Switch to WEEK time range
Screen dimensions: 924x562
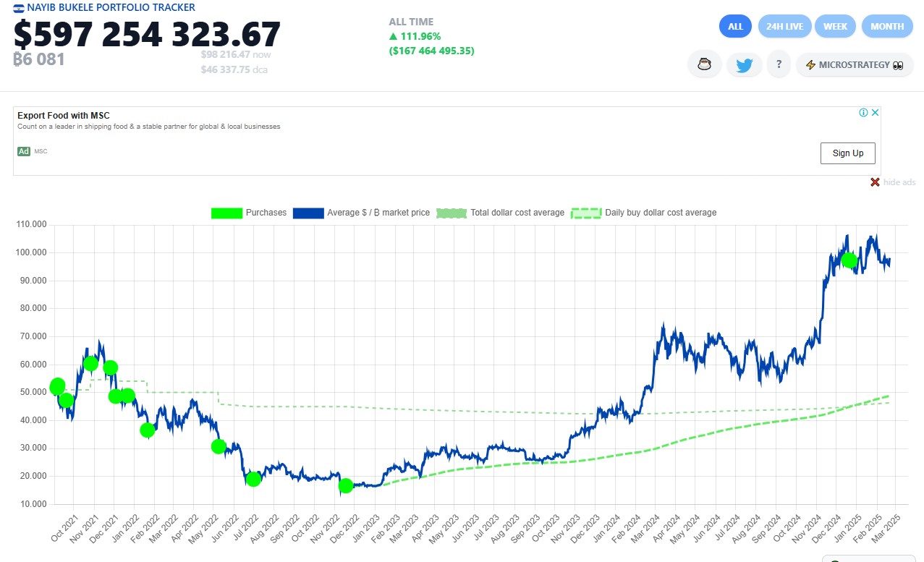click(x=835, y=27)
